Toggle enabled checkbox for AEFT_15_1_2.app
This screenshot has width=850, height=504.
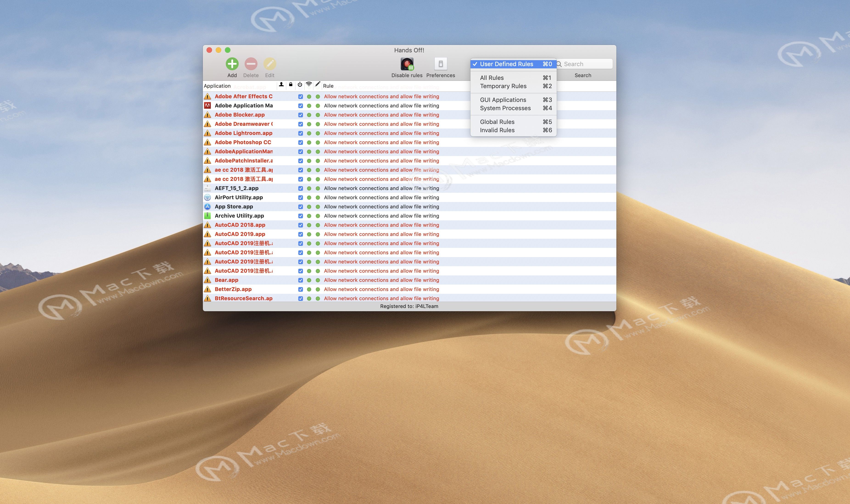[301, 188]
